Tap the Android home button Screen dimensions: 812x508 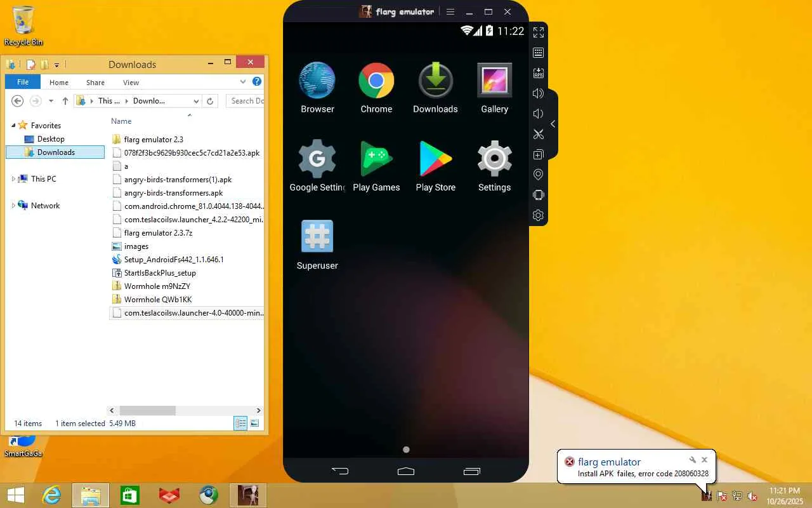pos(406,471)
